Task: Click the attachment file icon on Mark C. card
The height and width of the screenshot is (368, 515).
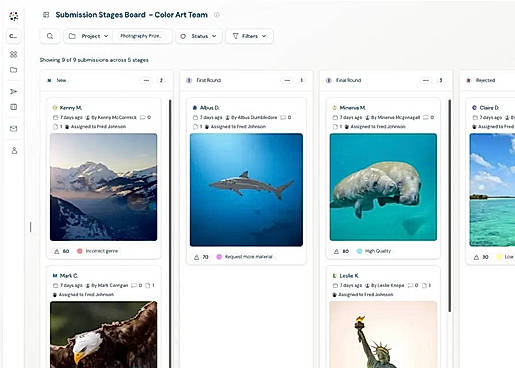Action: 148,285
